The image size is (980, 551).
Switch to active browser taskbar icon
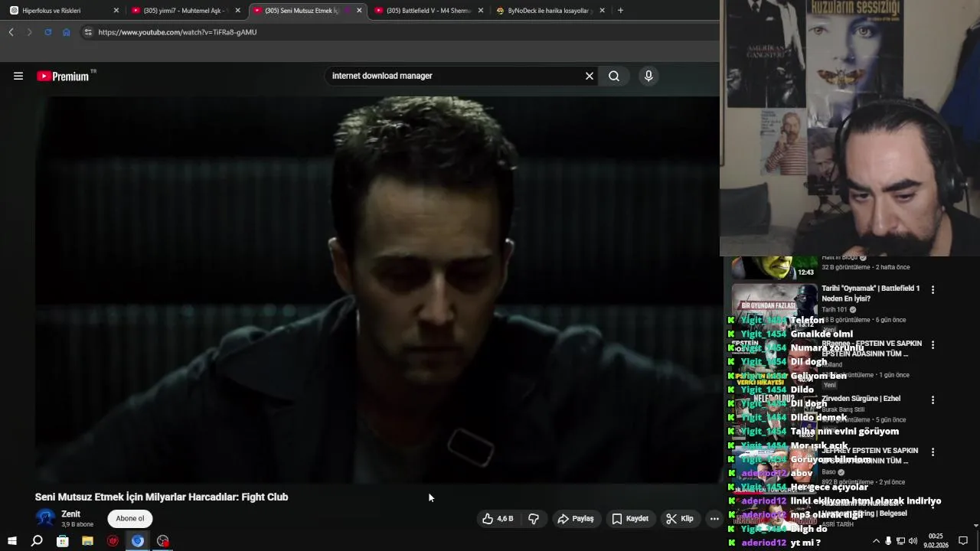pyautogui.click(x=138, y=541)
